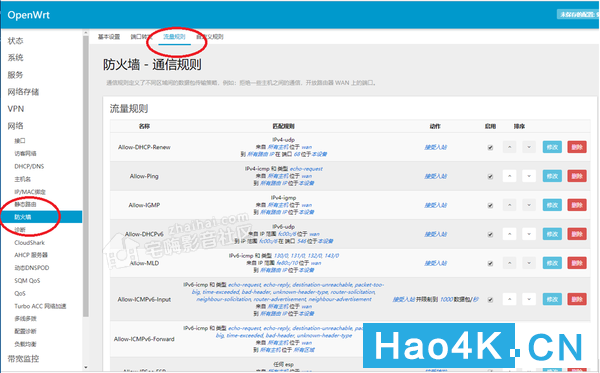Toggle enable checkbox for Allow-DHCP-Renew

(490, 147)
